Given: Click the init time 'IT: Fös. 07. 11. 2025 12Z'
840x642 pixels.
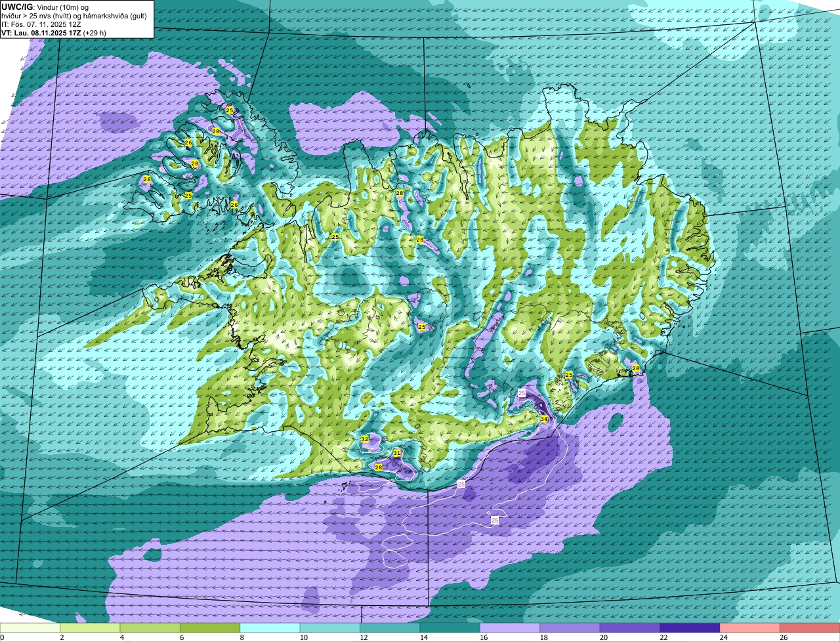Looking at the screenshot, I should pos(41,24).
